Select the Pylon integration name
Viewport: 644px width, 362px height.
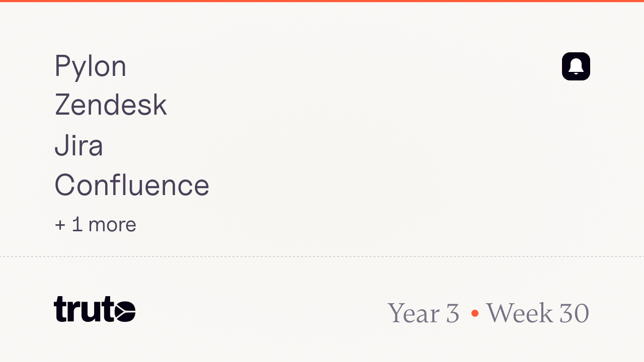point(91,66)
